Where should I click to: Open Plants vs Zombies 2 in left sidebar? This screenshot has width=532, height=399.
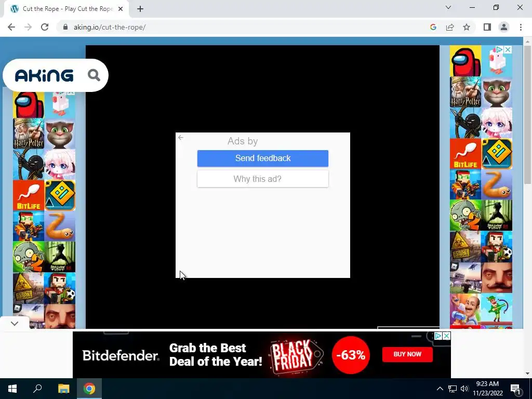(x=29, y=257)
